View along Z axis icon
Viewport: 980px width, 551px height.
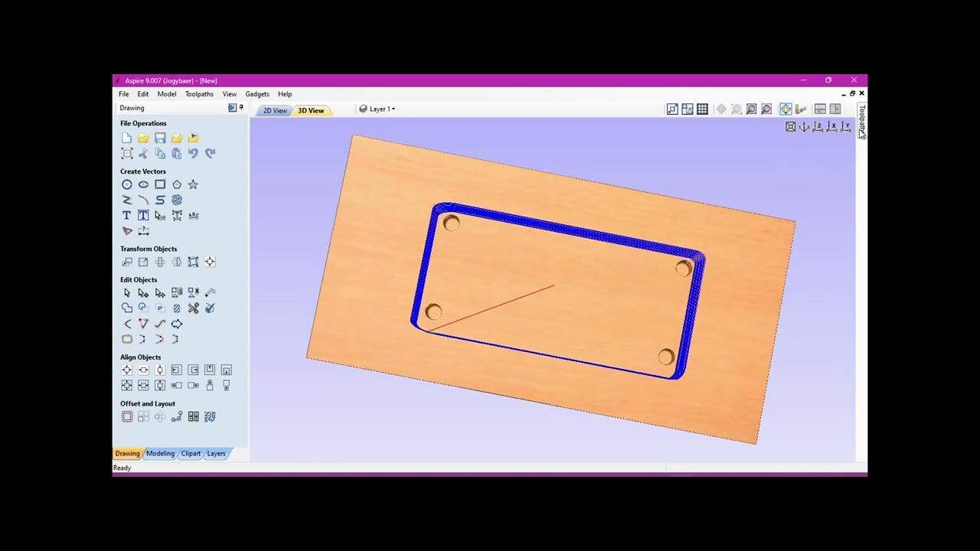(x=818, y=127)
